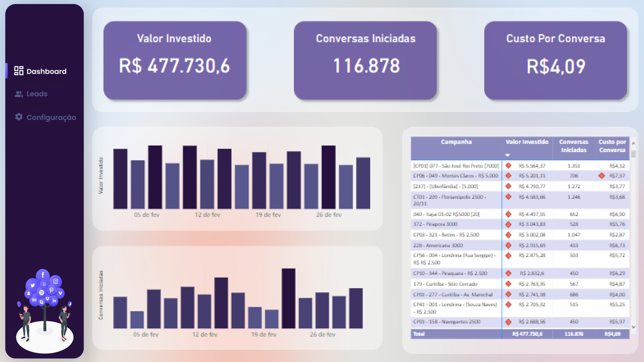Click the Pinterest icon in sidebar illustration

[51, 290]
